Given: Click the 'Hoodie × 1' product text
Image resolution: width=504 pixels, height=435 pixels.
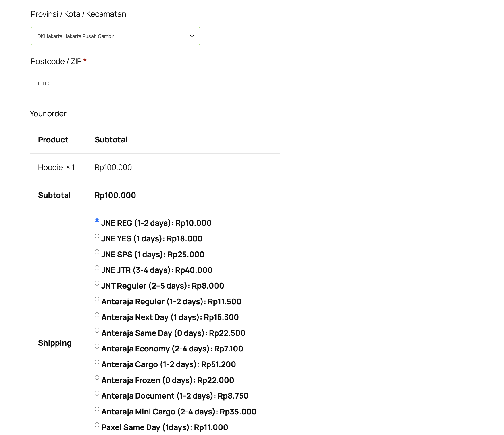Looking at the screenshot, I should (x=56, y=167).
